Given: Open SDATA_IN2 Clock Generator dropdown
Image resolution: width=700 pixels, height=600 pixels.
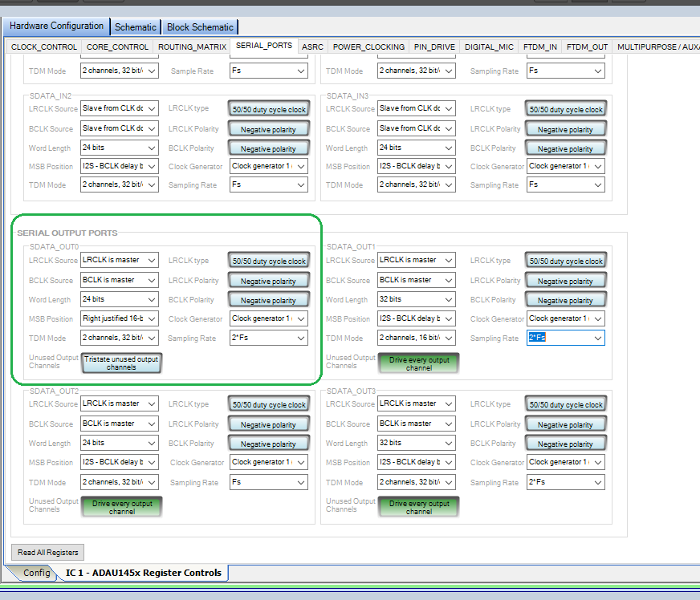Looking at the screenshot, I should click(x=269, y=166).
